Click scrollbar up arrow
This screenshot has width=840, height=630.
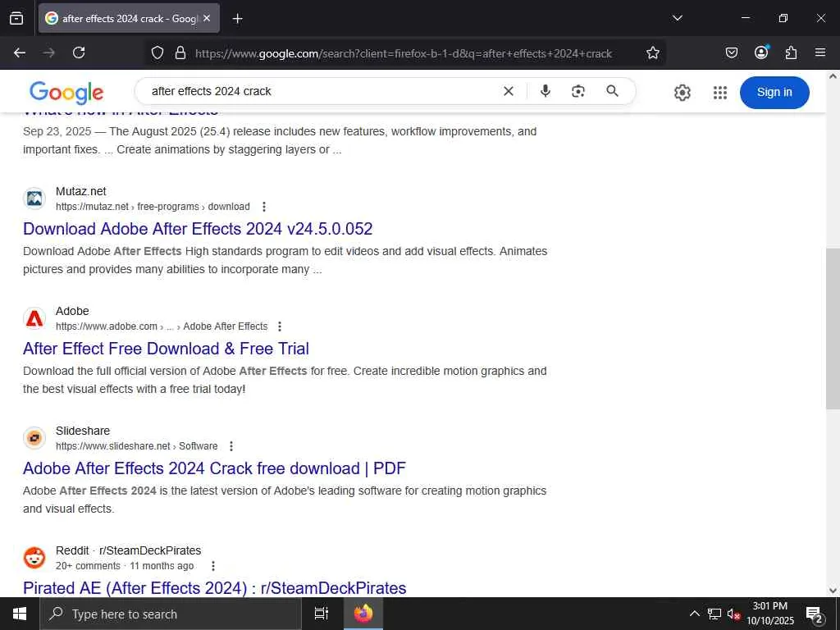coord(833,76)
